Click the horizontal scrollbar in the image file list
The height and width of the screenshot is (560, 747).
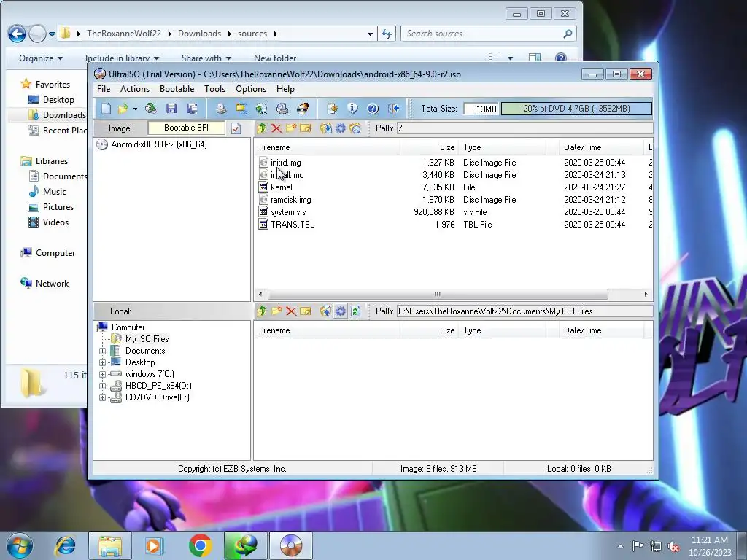(x=438, y=294)
